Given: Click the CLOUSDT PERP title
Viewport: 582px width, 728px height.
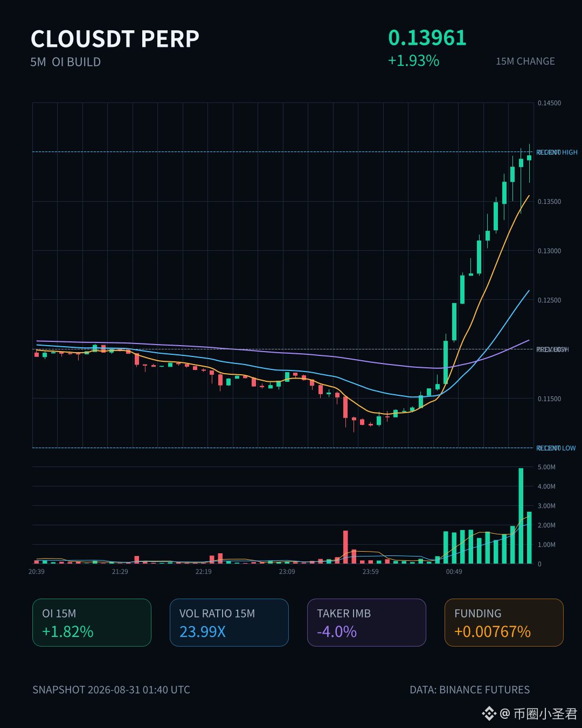Looking at the screenshot, I should coord(115,39).
